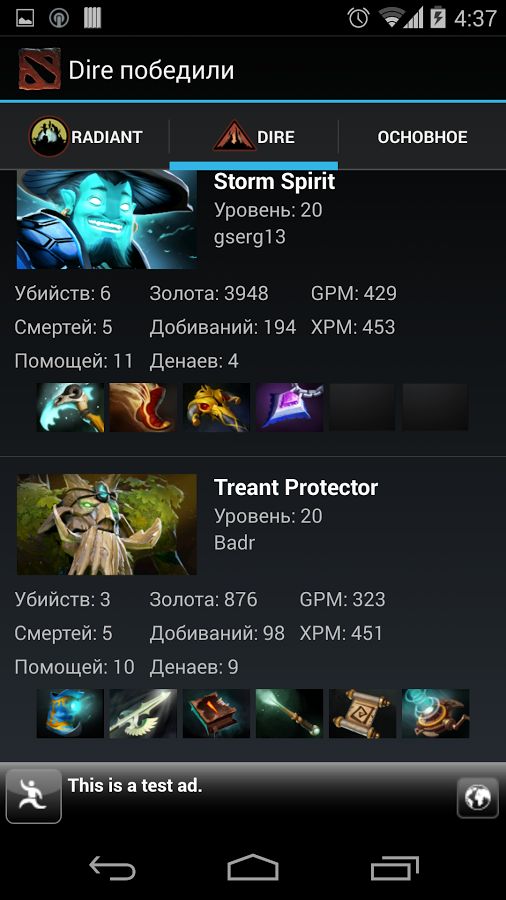Tap Treant's glowing urn item icon
Image resolution: width=506 pixels, height=900 pixels.
[435, 713]
